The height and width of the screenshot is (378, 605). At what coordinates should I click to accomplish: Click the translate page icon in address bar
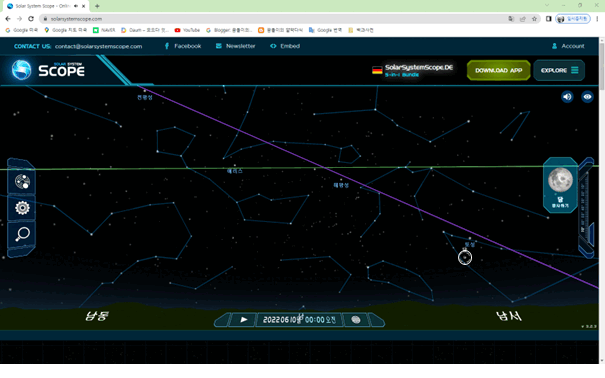tap(511, 19)
